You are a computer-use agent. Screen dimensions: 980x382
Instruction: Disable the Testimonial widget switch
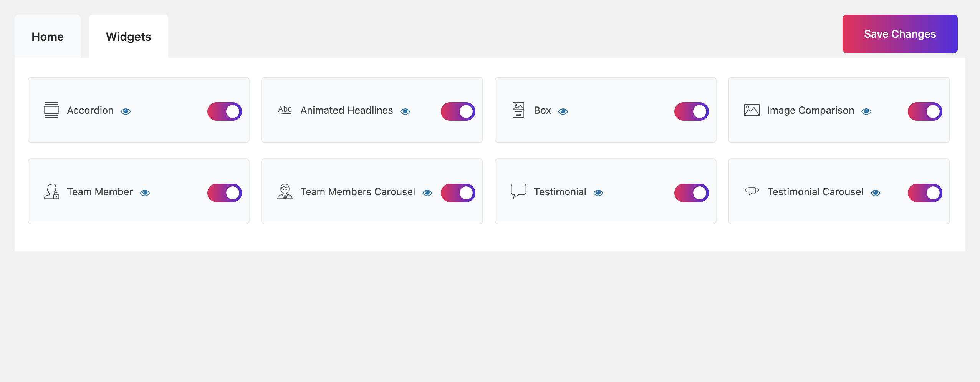tap(692, 193)
